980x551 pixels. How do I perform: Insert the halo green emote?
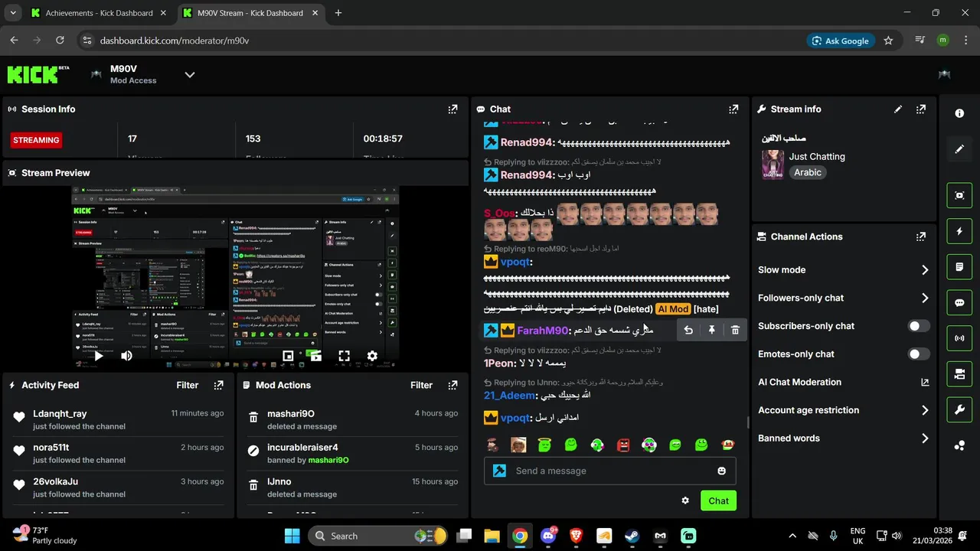click(x=544, y=445)
